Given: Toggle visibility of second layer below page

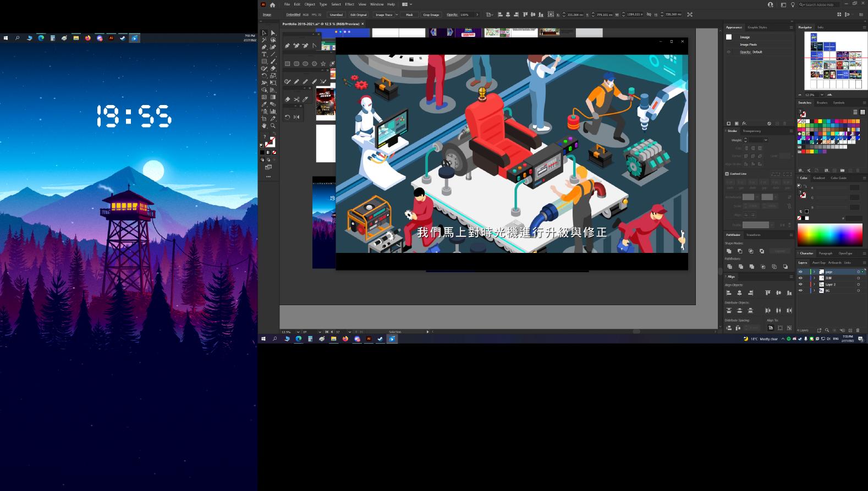Looking at the screenshot, I should 800,278.
